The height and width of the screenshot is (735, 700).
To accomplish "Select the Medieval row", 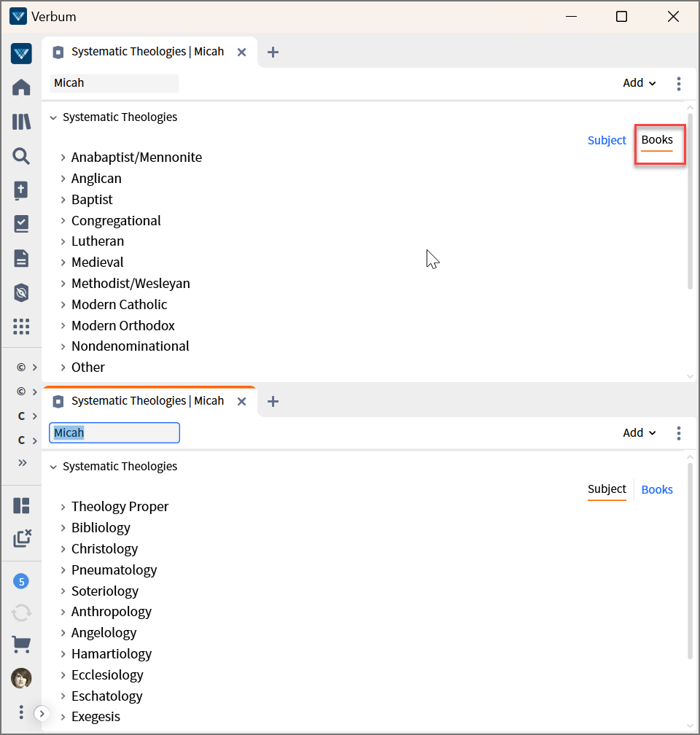I will 97,262.
